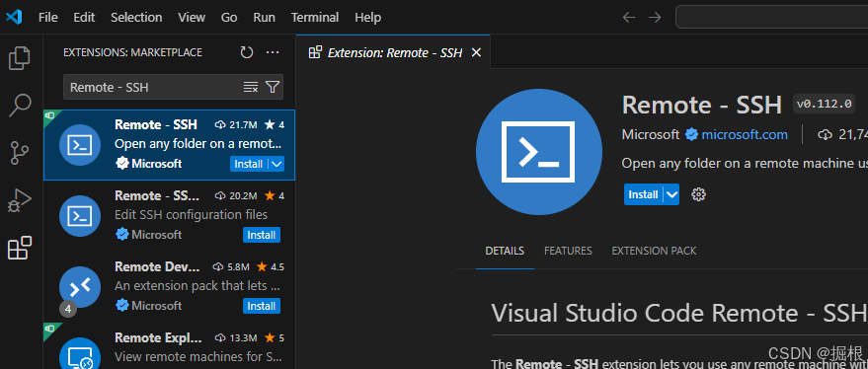This screenshot has height=369, width=868.
Task: Click the Remote Expl... extension title
Action: (158, 337)
